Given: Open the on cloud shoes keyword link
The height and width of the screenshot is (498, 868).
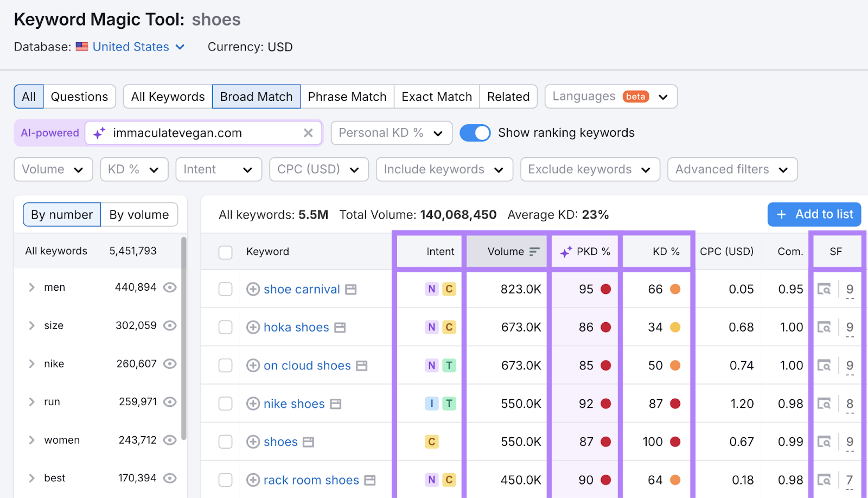Looking at the screenshot, I should pyautogui.click(x=307, y=366).
